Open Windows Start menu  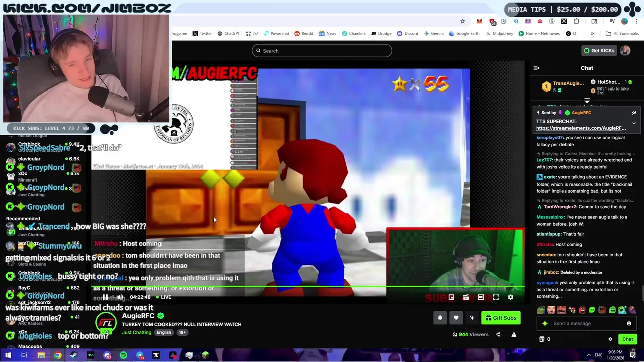point(8,355)
